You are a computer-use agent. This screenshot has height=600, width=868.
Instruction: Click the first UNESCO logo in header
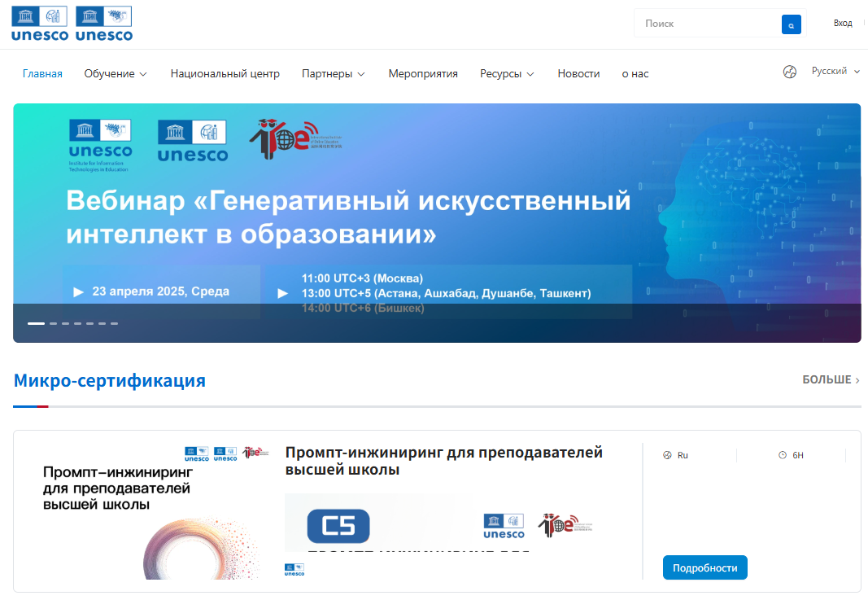pyautogui.click(x=40, y=24)
